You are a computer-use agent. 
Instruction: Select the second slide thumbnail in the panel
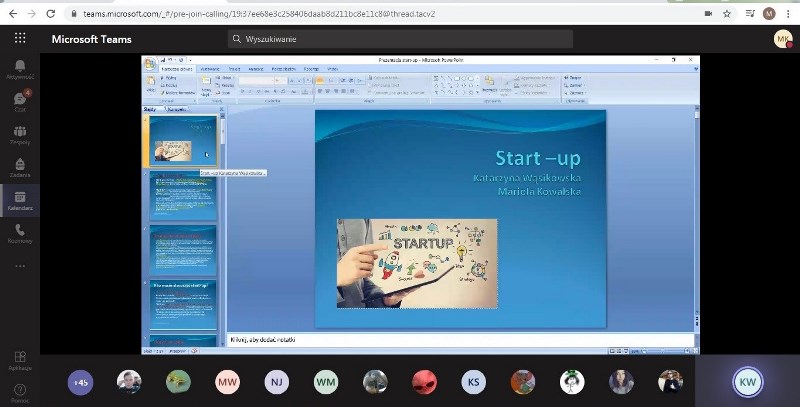(x=183, y=196)
